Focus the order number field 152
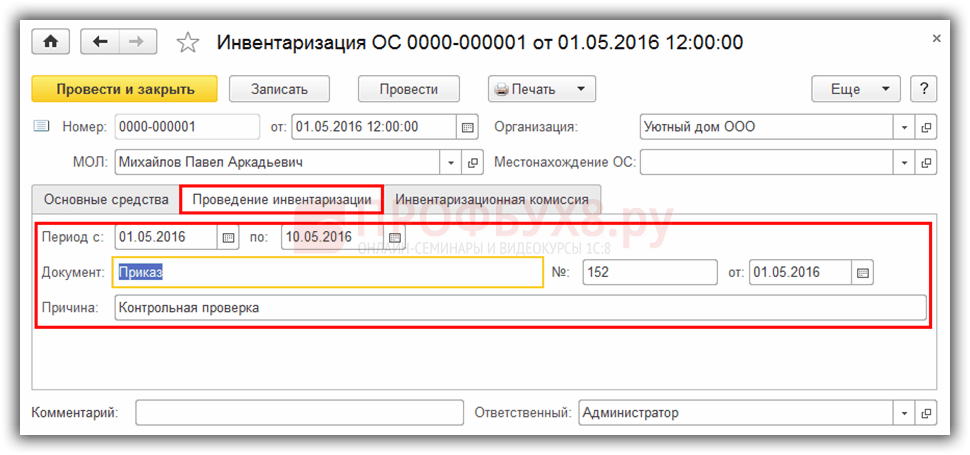 (x=650, y=273)
